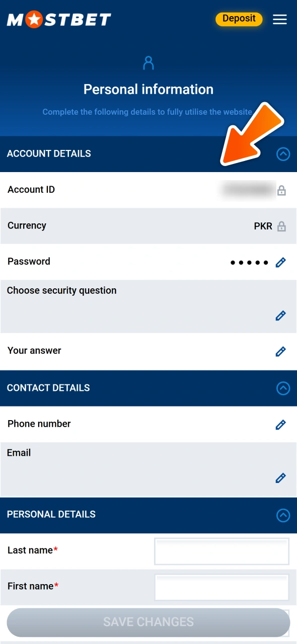Image resolution: width=297 pixels, height=644 pixels.
Task: Edit the phone number using the pencil icon
Action: point(280,425)
